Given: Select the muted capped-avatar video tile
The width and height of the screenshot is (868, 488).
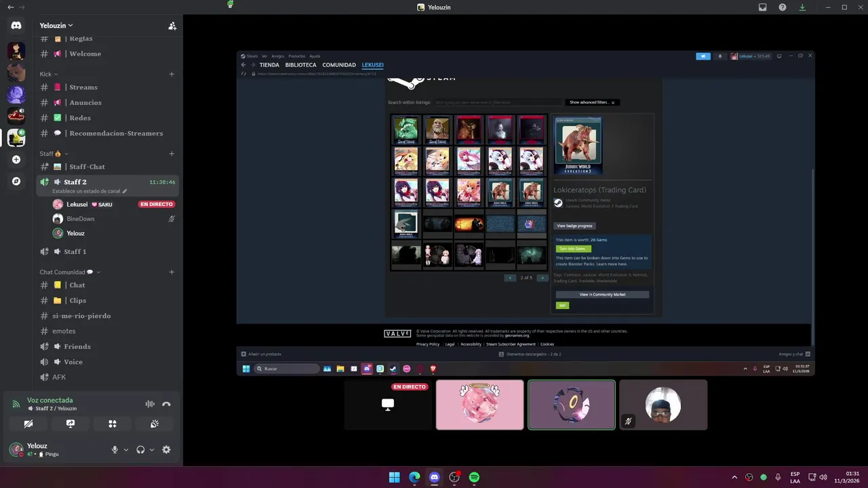Looking at the screenshot, I should click(x=663, y=405).
